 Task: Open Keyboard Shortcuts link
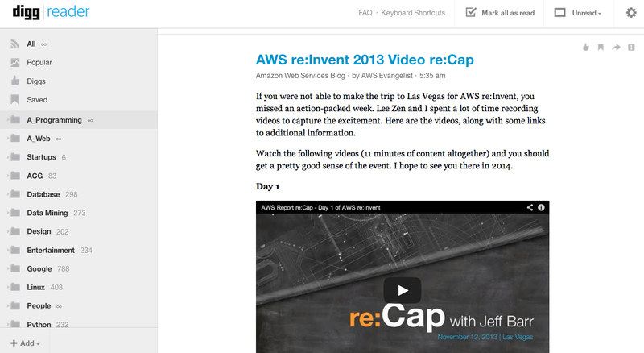click(413, 13)
